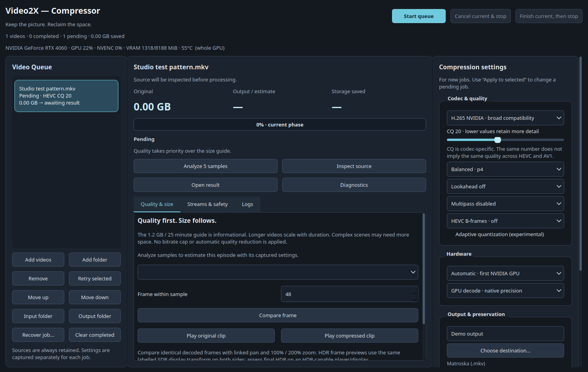
Task: Open Diagnostics
Action: coord(354,185)
